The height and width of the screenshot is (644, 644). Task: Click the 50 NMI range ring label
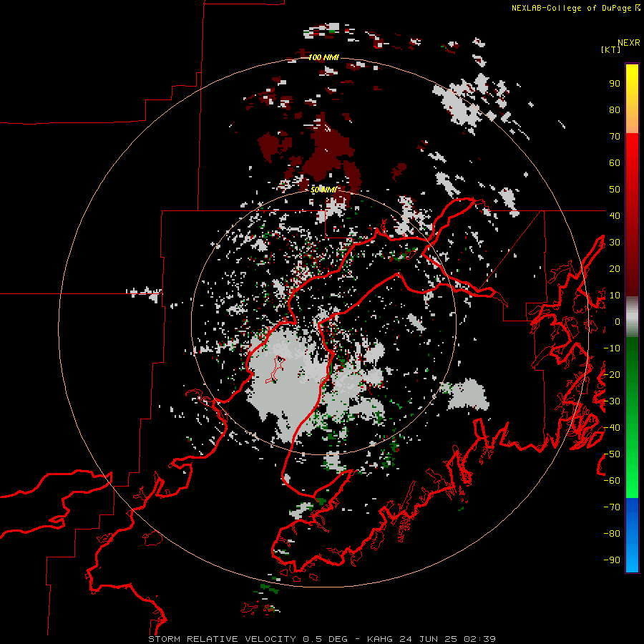tap(323, 190)
